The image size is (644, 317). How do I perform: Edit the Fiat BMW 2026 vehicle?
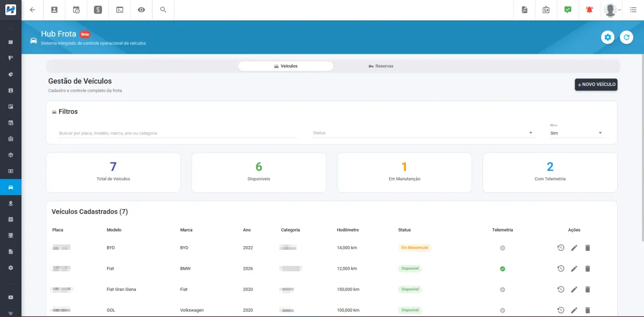click(x=574, y=269)
